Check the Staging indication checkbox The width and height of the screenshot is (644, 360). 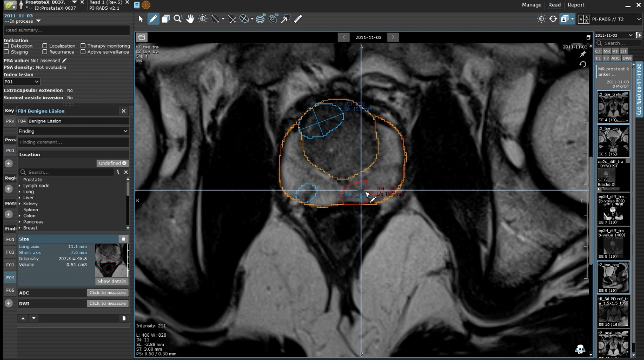pyautogui.click(x=6, y=52)
